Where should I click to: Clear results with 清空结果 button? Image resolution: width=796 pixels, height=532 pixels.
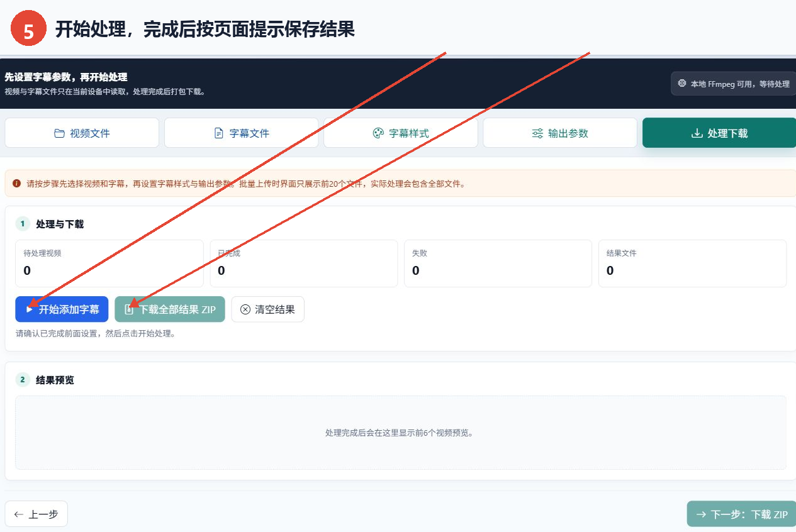pyautogui.click(x=268, y=309)
